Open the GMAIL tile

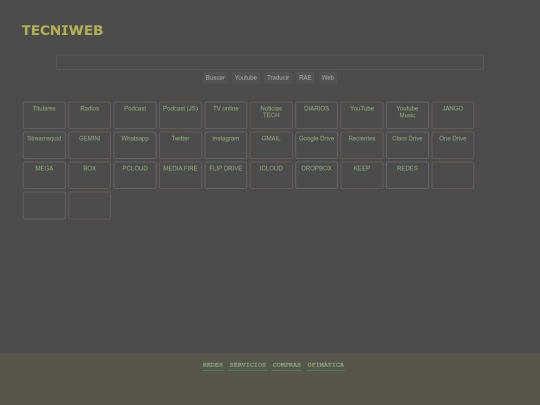pyautogui.click(x=271, y=145)
